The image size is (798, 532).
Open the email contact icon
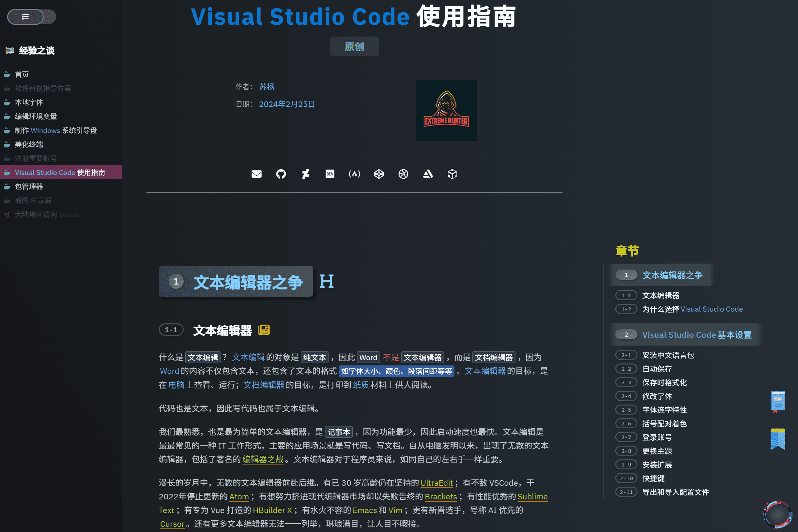click(x=256, y=174)
